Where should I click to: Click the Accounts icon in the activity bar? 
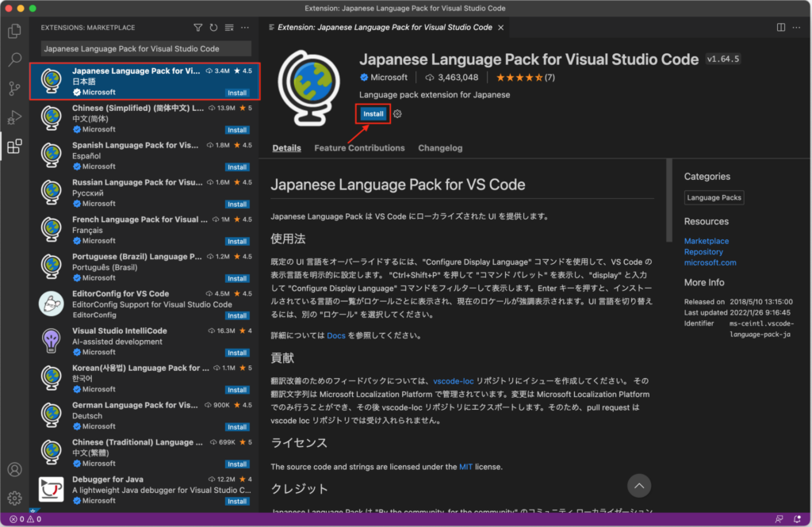point(13,468)
